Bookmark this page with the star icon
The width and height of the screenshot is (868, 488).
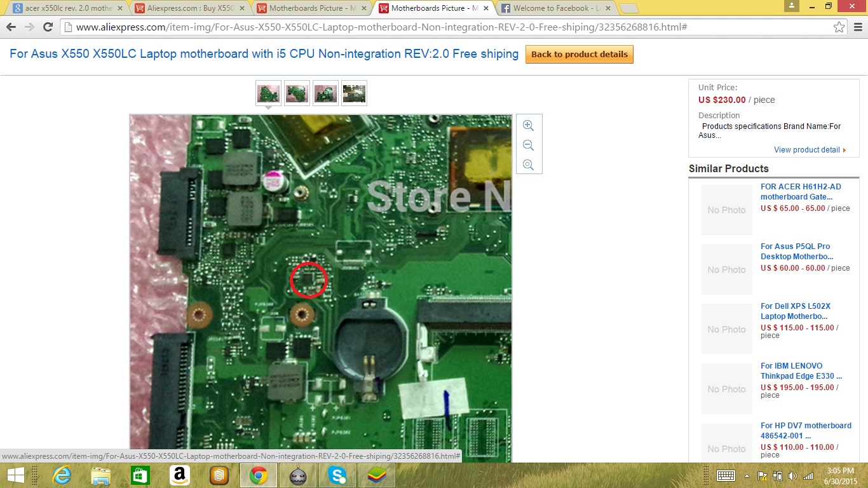[839, 27]
